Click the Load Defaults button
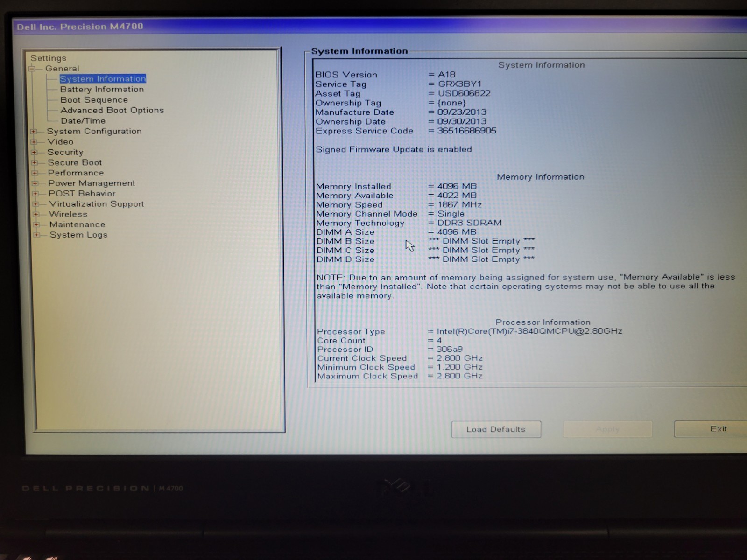747x560 pixels. [496, 429]
